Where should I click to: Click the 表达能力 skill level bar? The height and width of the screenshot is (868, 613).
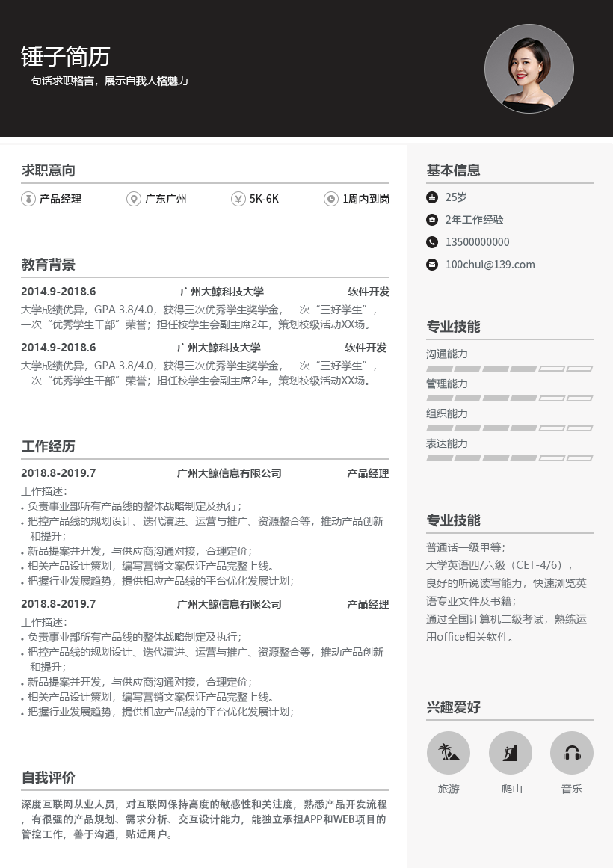(509, 458)
